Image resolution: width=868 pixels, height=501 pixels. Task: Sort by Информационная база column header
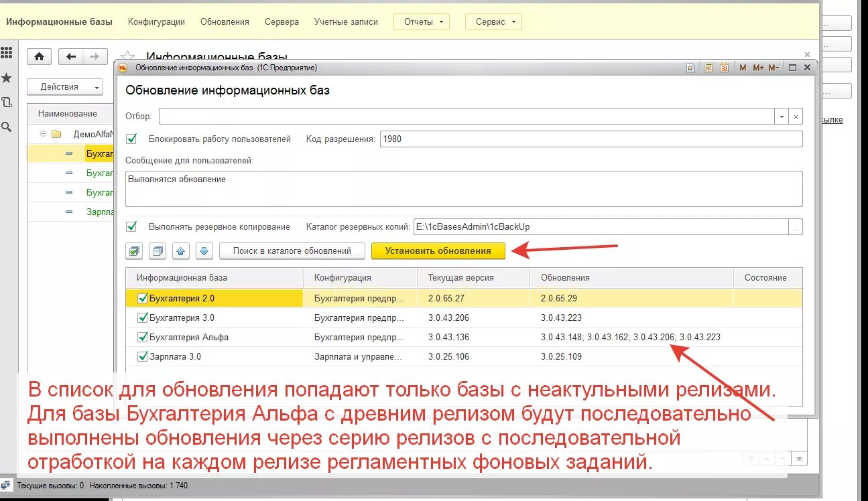coord(214,278)
